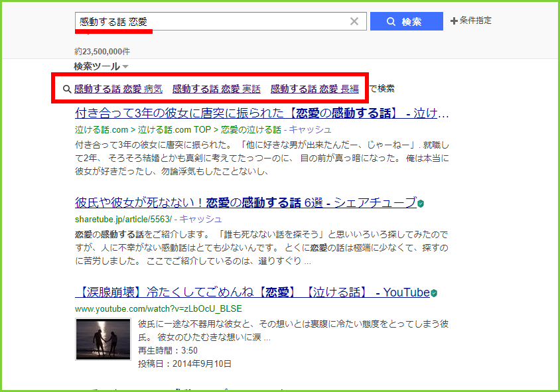Click the safety shield icon beside YouTube
560x392 pixels.
(x=434, y=293)
